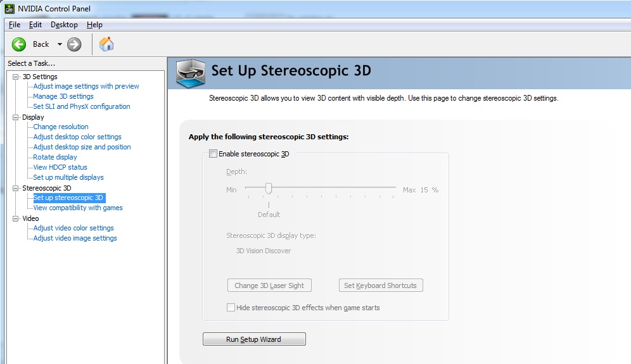Click the Depth slider thumb
Screen dimensions: 631x364
pyautogui.click(x=269, y=188)
